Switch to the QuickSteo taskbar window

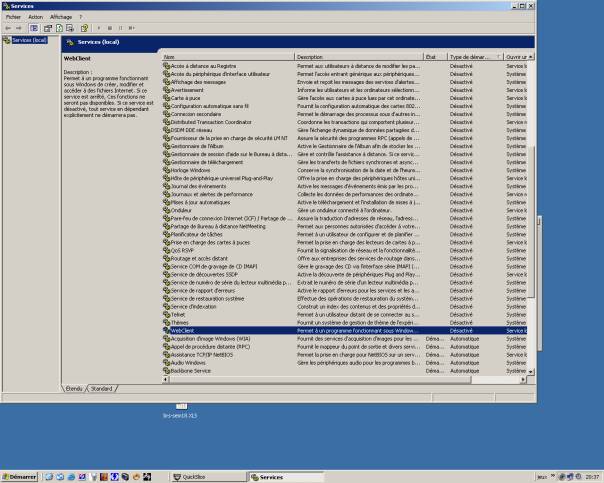[208, 477]
